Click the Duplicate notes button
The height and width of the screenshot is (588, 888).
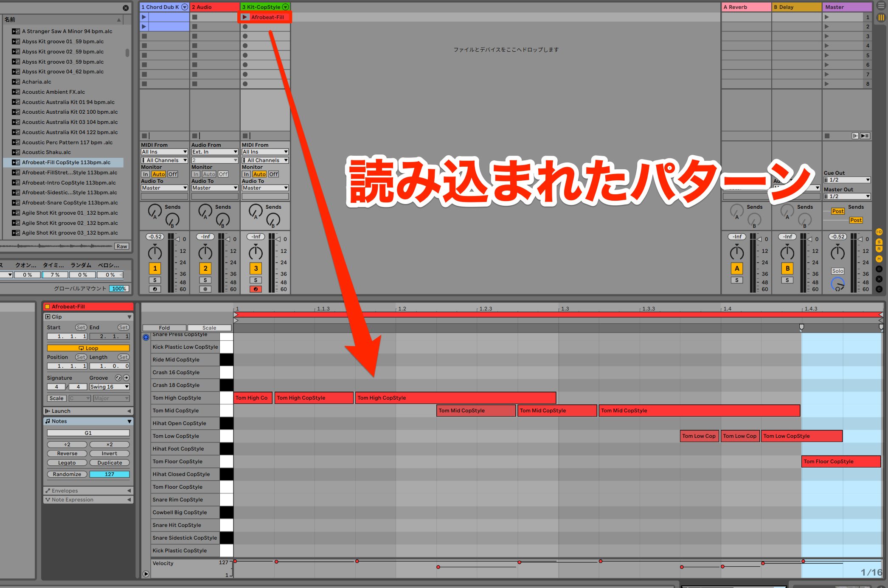point(110,463)
